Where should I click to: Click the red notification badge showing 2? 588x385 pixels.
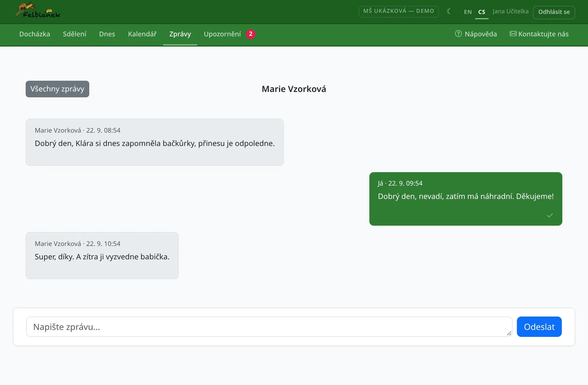[x=251, y=34]
